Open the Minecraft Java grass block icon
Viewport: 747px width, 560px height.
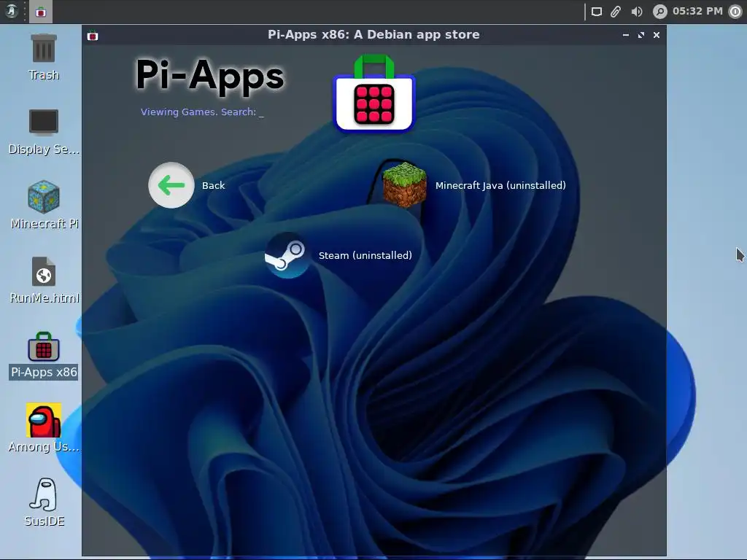404,184
